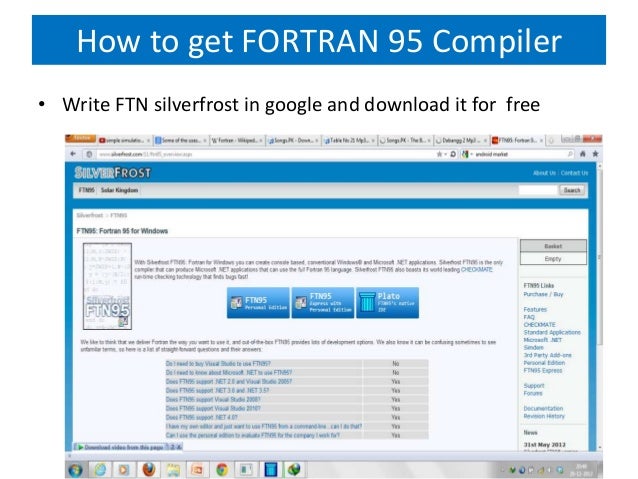Viewport: 638px width, 479px height.
Task: Open a new browser tab
Action: click(551, 141)
